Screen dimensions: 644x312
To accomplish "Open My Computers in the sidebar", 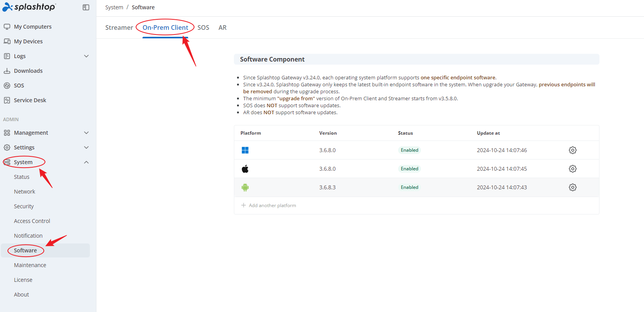I will coord(33,27).
